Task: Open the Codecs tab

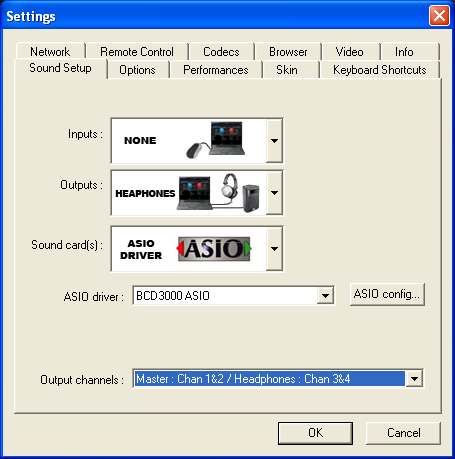Action: coord(221,52)
